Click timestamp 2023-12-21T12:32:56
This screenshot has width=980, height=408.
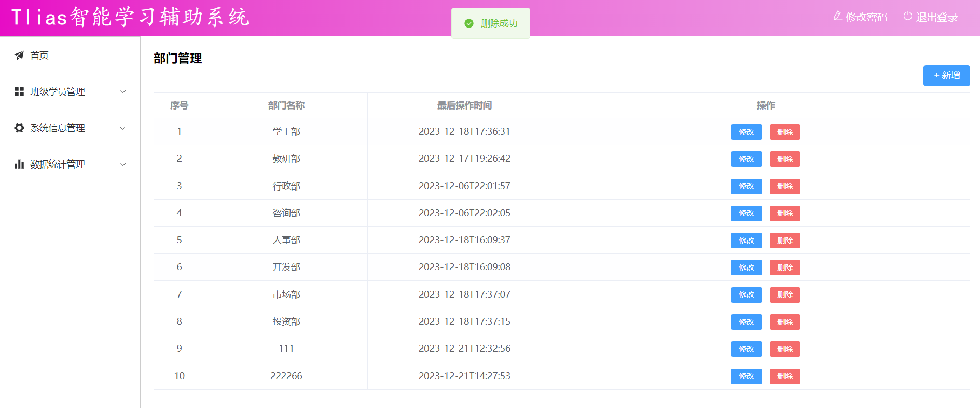464,349
